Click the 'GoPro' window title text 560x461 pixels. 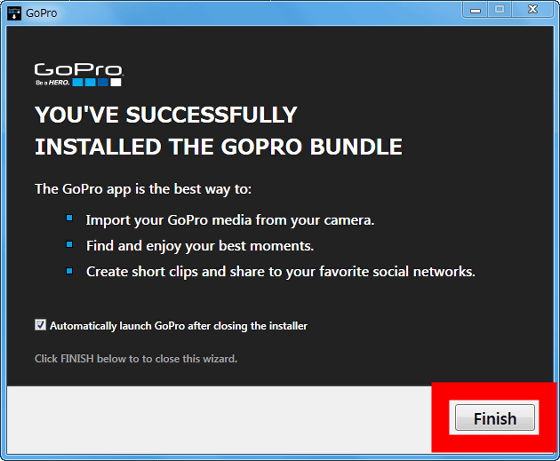(41, 13)
